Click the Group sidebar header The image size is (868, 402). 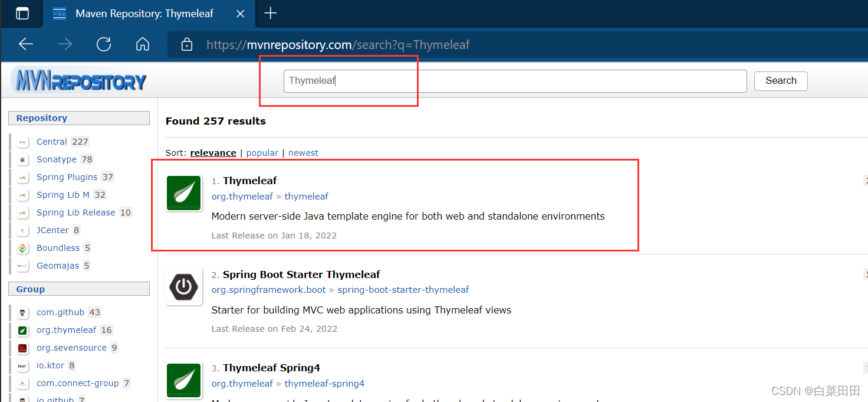[79, 289]
